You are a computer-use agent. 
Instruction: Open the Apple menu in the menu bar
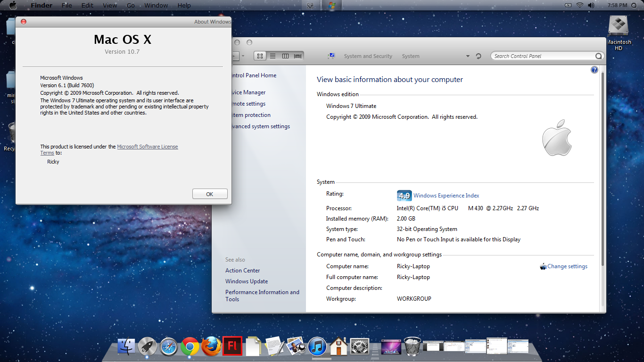tap(13, 6)
